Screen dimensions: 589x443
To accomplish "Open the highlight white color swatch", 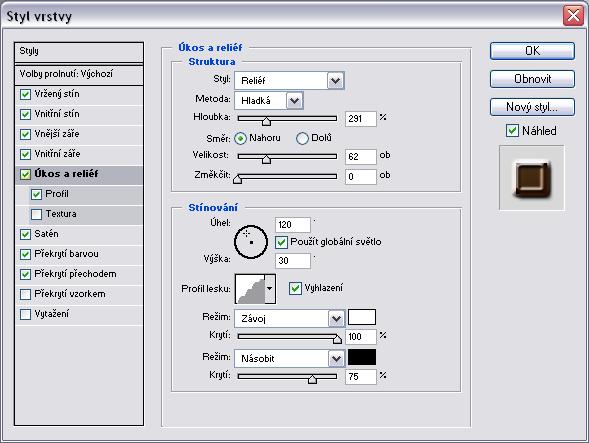I will [362, 317].
